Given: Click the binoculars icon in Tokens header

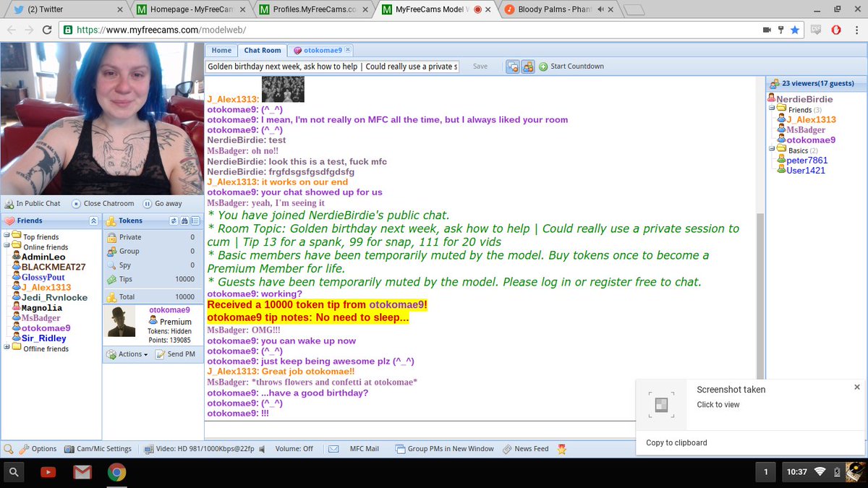Looking at the screenshot, I should [x=184, y=221].
